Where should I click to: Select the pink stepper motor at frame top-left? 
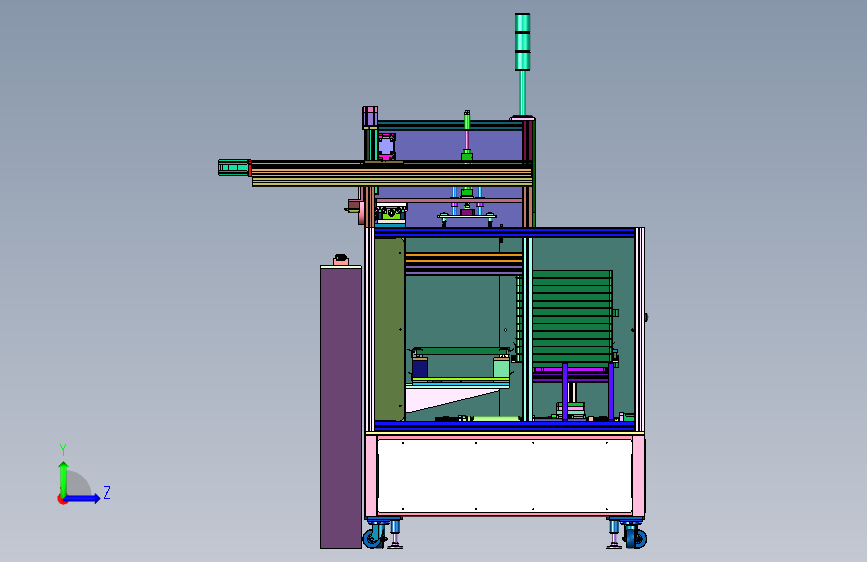click(370, 117)
